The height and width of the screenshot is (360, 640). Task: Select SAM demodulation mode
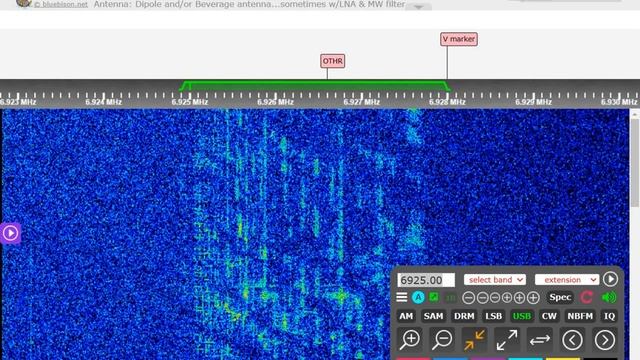433,316
